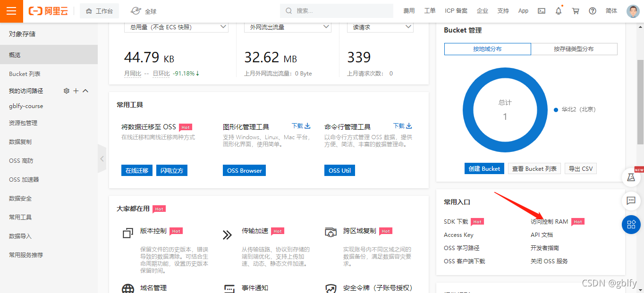Open the help question mark icon
The image size is (644, 293).
click(593, 11)
